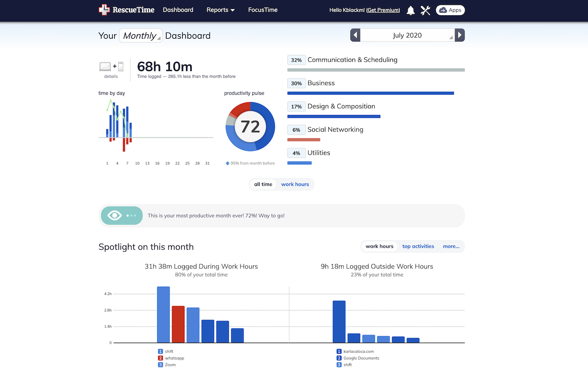Screen dimensions: 588x368
Task: Switch the pulse view to all time
Action: click(x=263, y=184)
